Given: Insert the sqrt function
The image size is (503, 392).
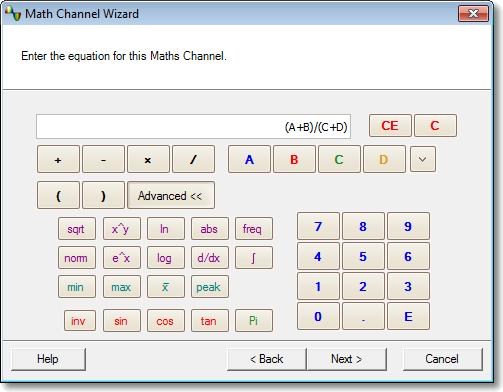Looking at the screenshot, I should point(77,229).
